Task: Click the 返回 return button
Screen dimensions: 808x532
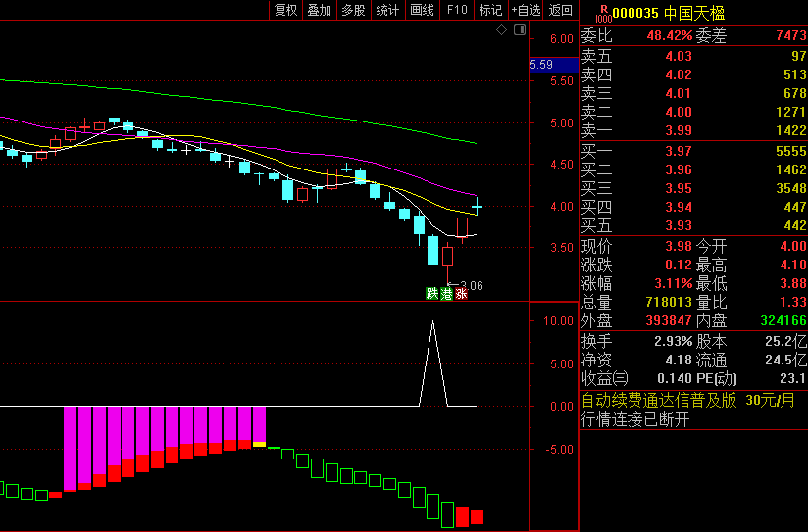Action: click(560, 10)
